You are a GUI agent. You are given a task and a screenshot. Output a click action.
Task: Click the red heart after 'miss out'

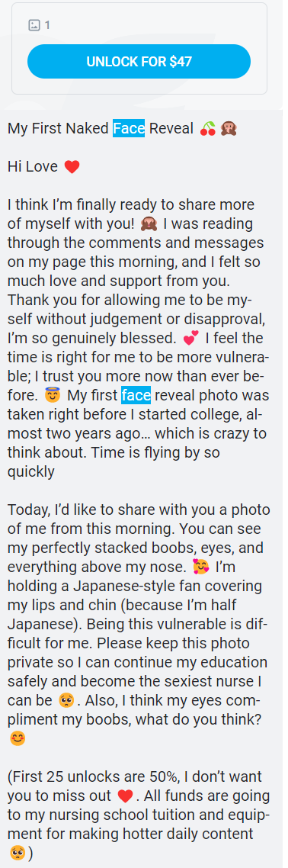pyautogui.click(x=126, y=796)
